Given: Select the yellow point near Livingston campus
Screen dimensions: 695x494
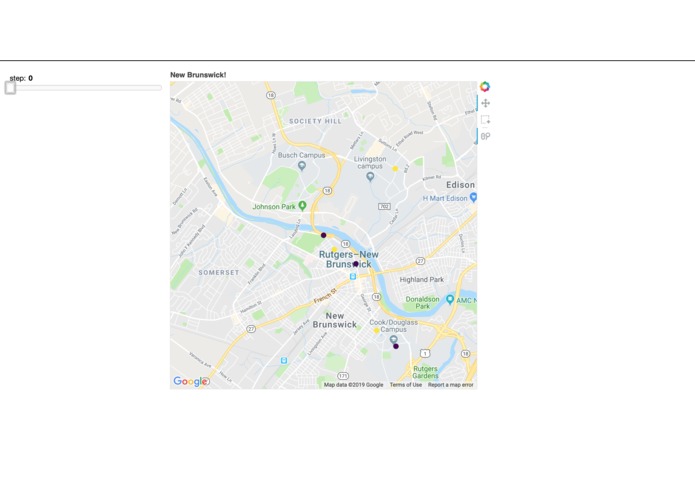Looking at the screenshot, I should point(395,169).
